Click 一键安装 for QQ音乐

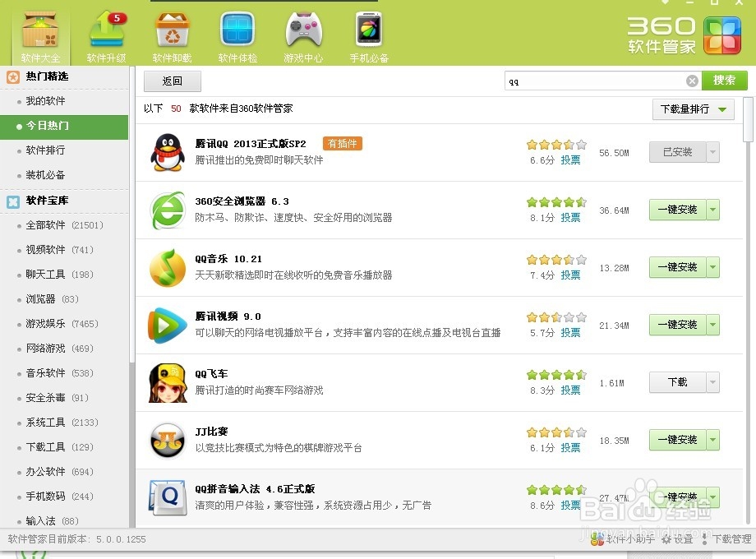[677, 267]
